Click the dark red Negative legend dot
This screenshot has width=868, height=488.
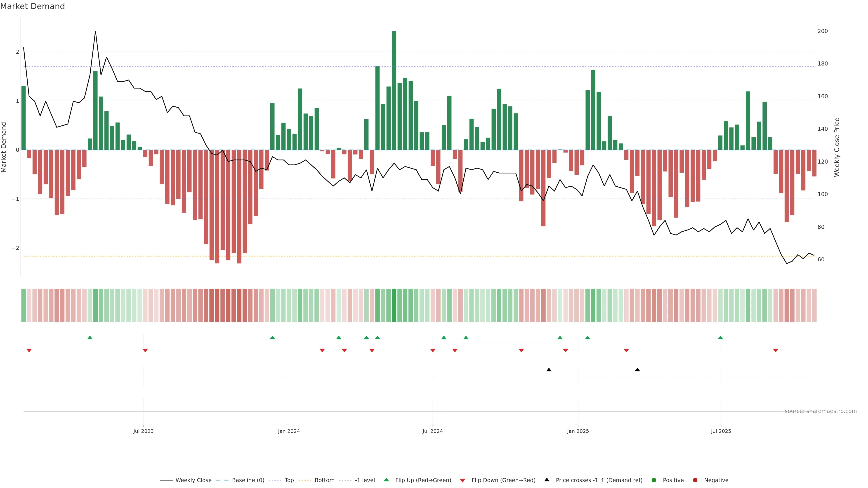tap(695, 480)
